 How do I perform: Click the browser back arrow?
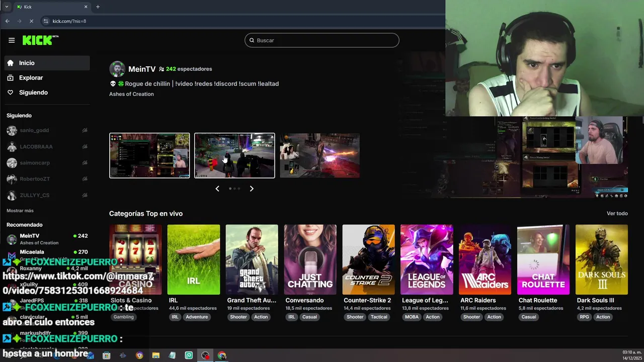7,21
